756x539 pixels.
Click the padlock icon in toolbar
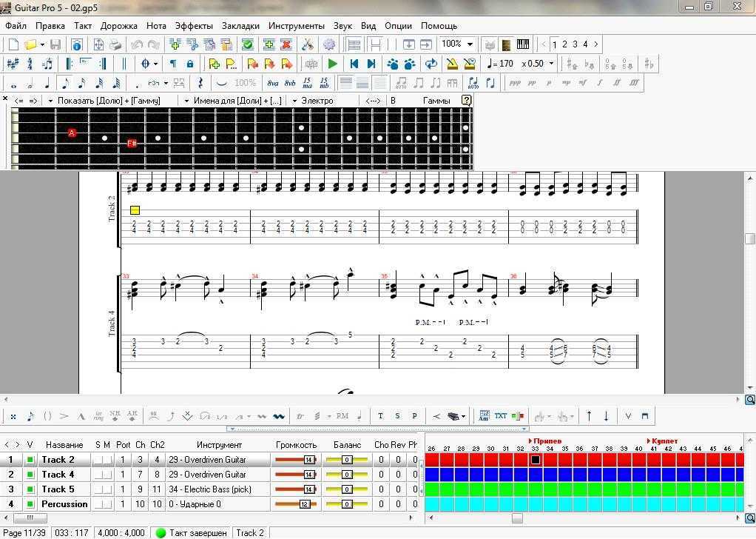(x=190, y=64)
